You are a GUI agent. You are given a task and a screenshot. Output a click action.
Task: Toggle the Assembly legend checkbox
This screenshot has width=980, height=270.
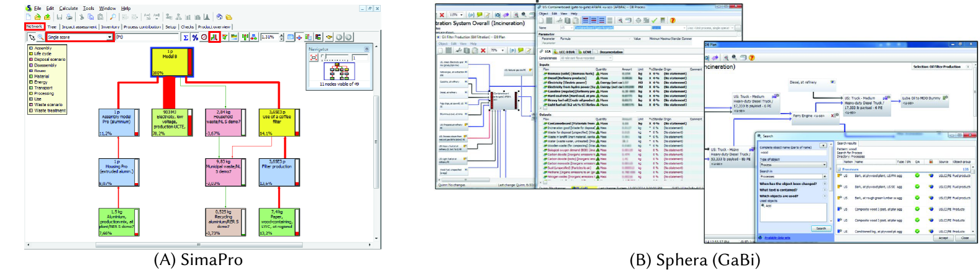(31, 48)
